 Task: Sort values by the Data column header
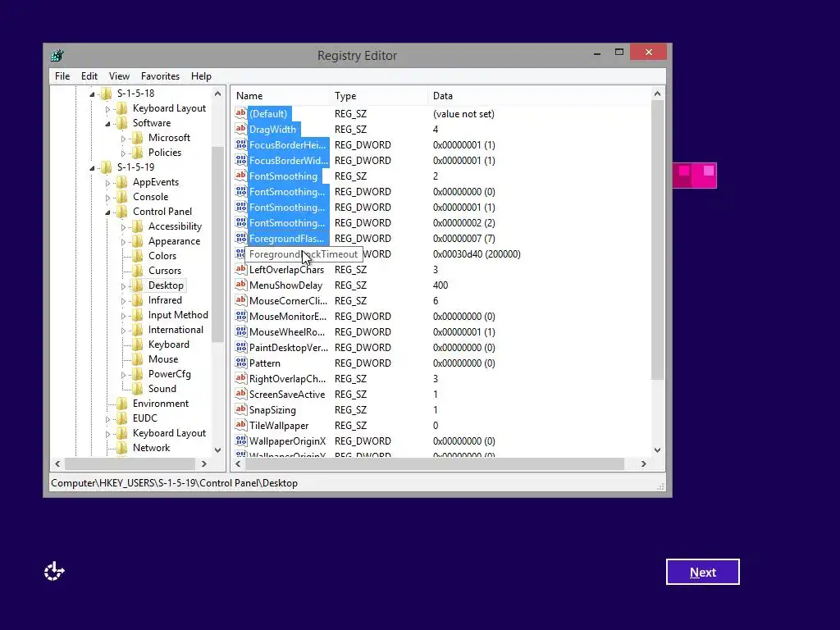coord(540,95)
